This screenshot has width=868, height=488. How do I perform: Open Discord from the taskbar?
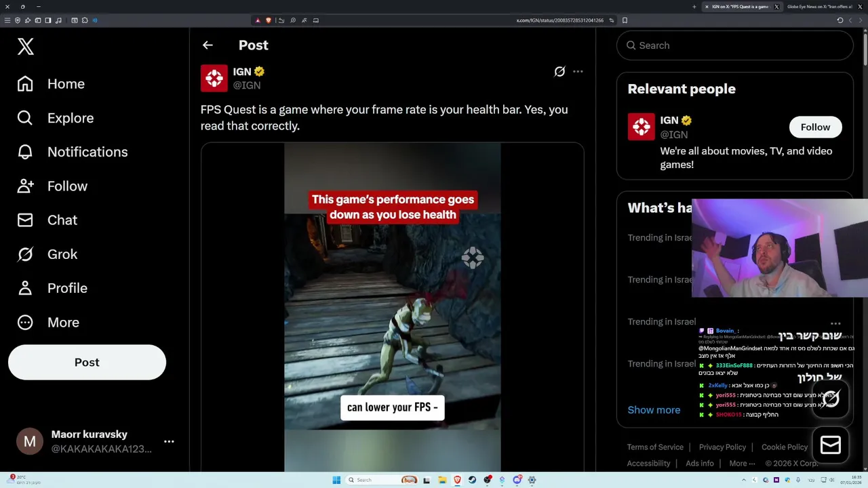(x=517, y=480)
